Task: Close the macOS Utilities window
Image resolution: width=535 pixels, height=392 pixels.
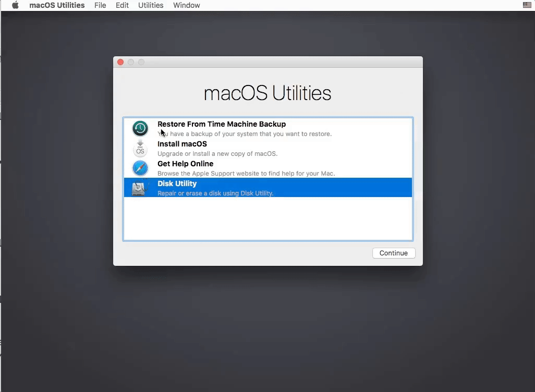Action: 120,62
